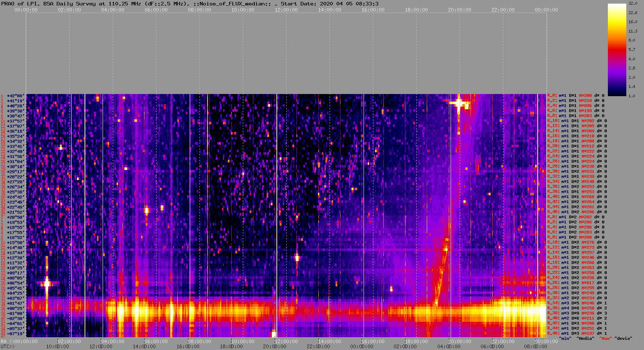644x350 pixels.
Task: Click 20:00:00 in the UTC row
Action: pos(275,346)
